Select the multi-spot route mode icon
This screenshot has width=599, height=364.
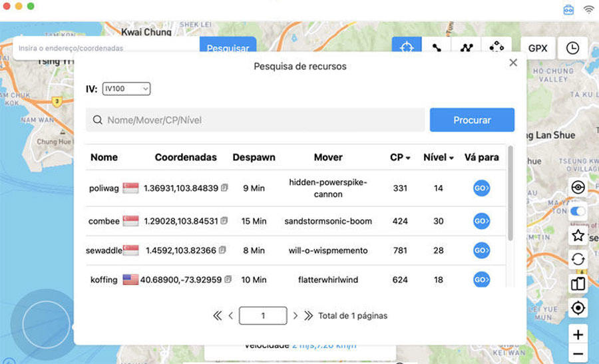[x=466, y=48]
